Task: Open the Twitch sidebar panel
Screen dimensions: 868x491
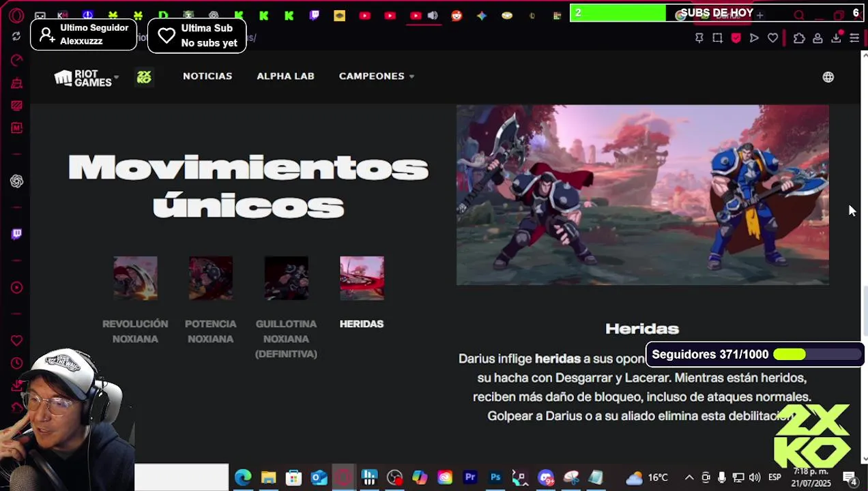Action: [x=16, y=234]
